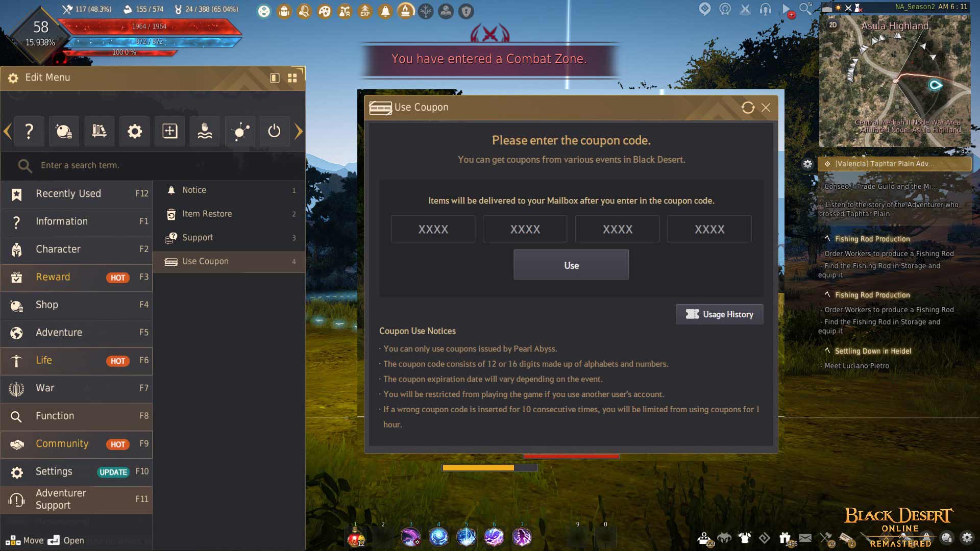This screenshot has height=551, width=980.
Task: Click the plus-box shortcut icon
Action: 169,131
